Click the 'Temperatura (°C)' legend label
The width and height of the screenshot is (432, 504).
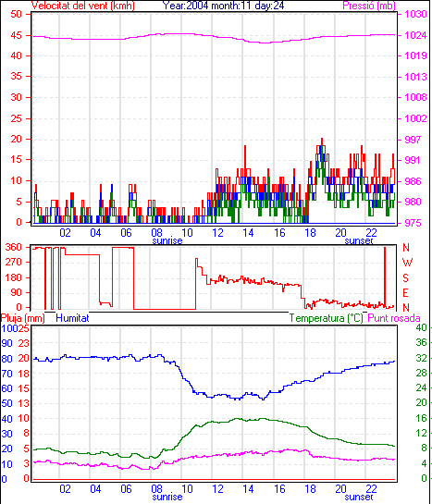(x=327, y=318)
